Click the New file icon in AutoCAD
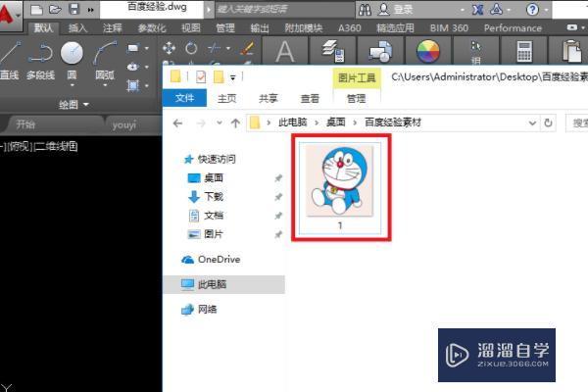This screenshot has height=392, width=588. point(36,10)
